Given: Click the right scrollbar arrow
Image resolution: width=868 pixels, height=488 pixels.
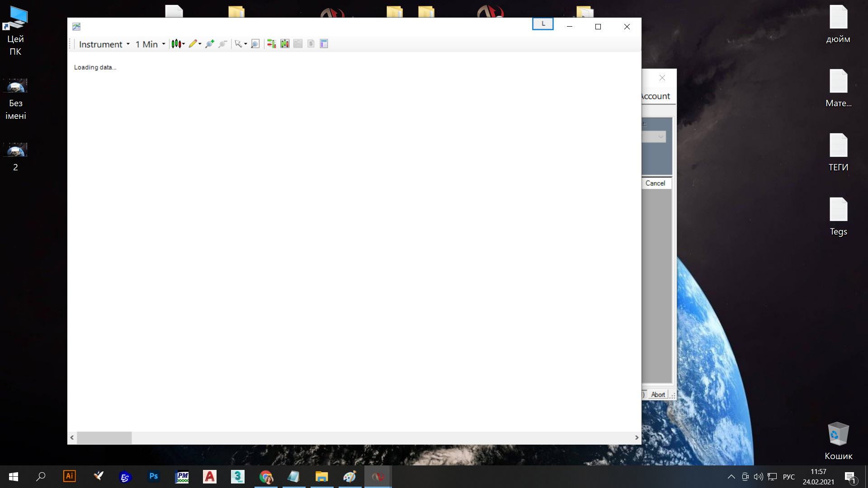Looking at the screenshot, I should tap(637, 437).
